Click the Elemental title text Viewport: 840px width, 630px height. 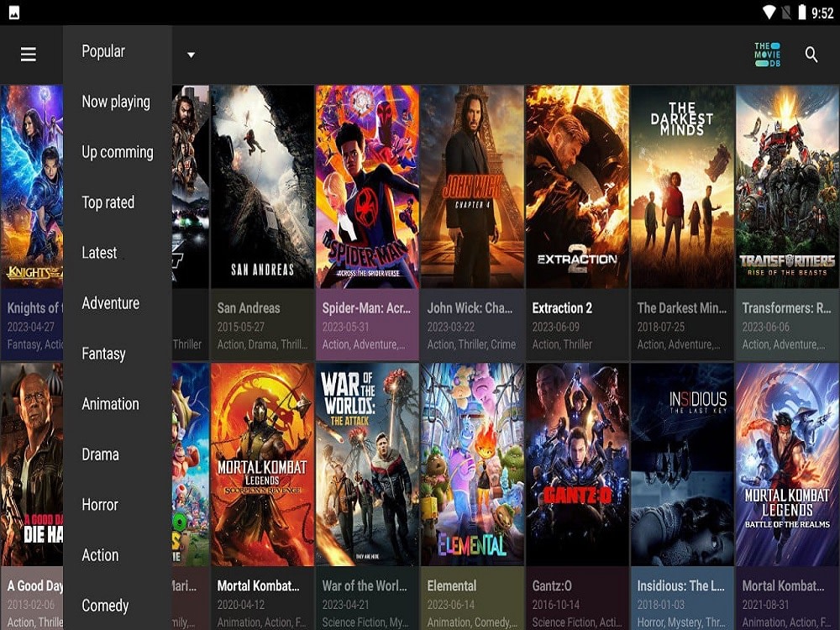click(452, 585)
